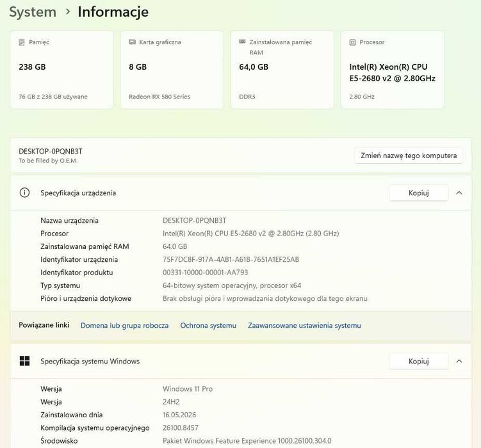Copy device specification with the Kopiuj button

[419, 193]
